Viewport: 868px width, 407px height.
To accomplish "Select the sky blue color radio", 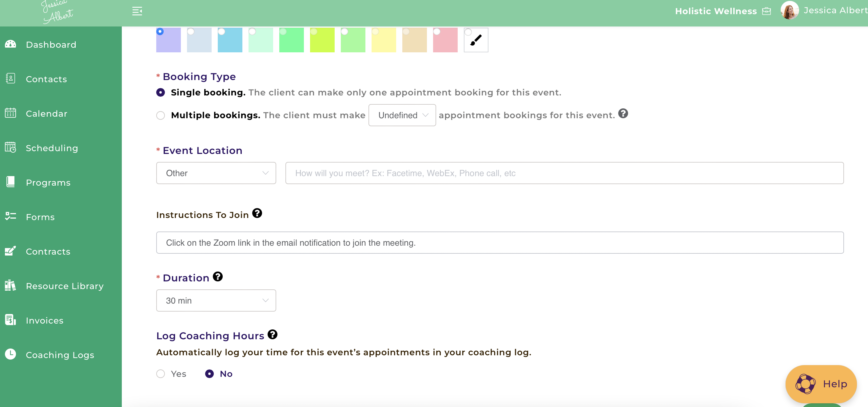I will 221,31.
